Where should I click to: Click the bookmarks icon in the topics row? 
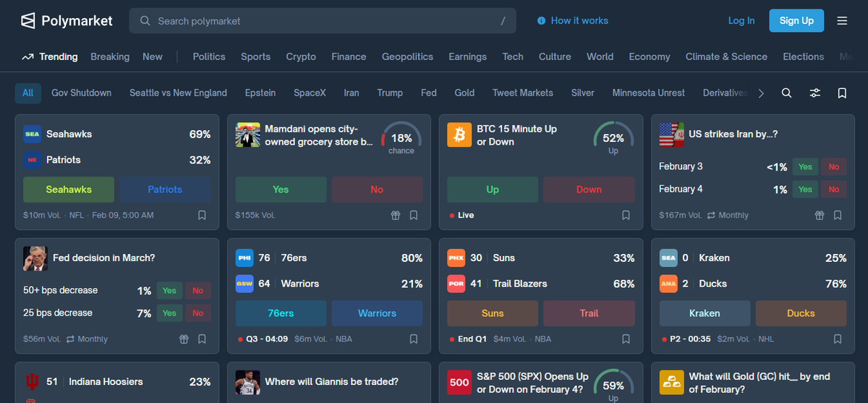click(x=842, y=93)
